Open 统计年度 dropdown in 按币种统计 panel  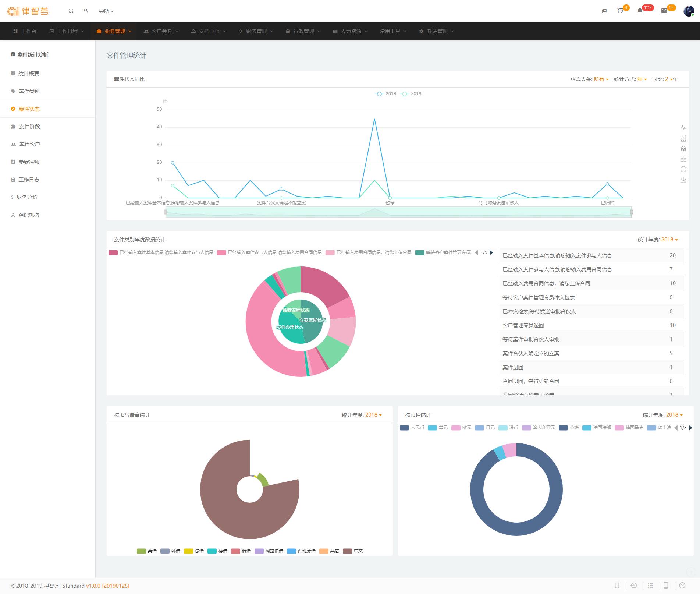pyautogui.click(x=674, y=415)
